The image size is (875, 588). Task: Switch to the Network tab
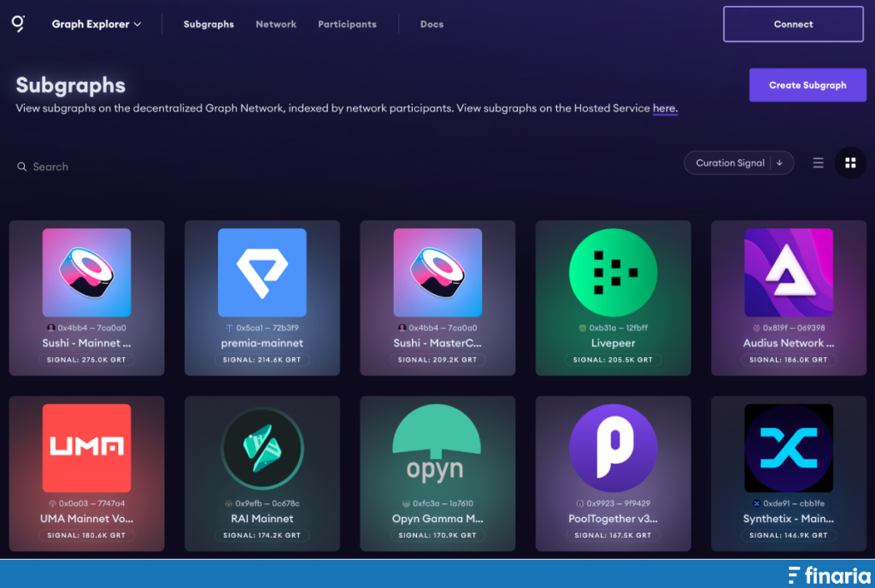(276, 24)
